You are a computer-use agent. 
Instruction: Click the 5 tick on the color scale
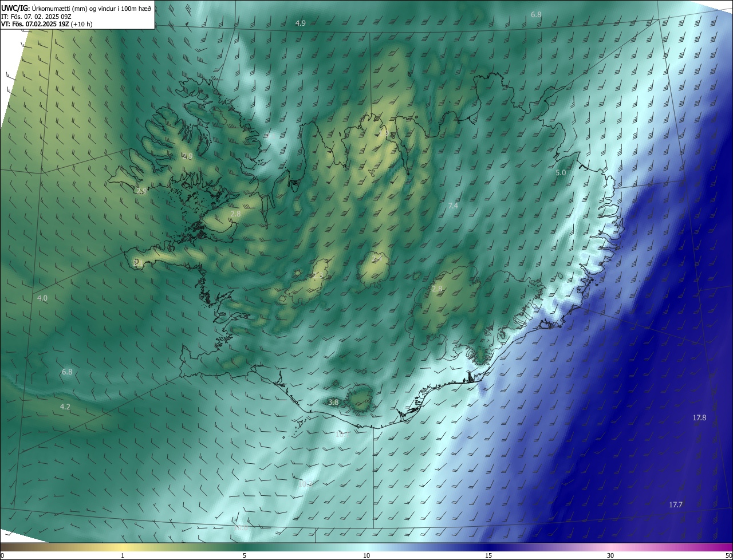coord(245,555)
